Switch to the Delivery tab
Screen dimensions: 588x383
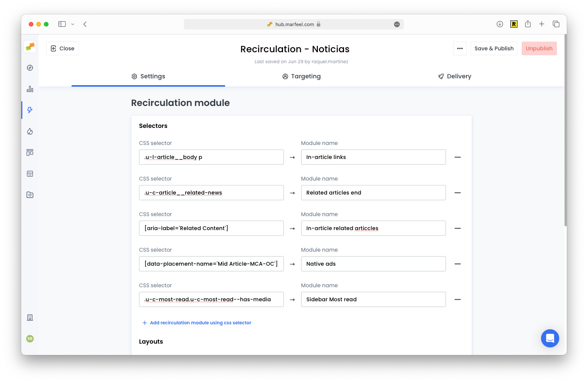click(455, 76)
